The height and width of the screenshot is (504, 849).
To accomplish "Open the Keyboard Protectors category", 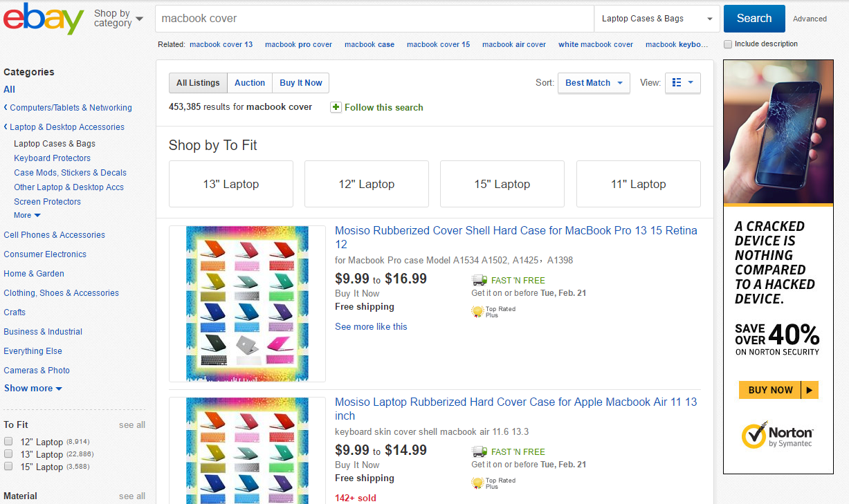I will click(x=53, y=158).
